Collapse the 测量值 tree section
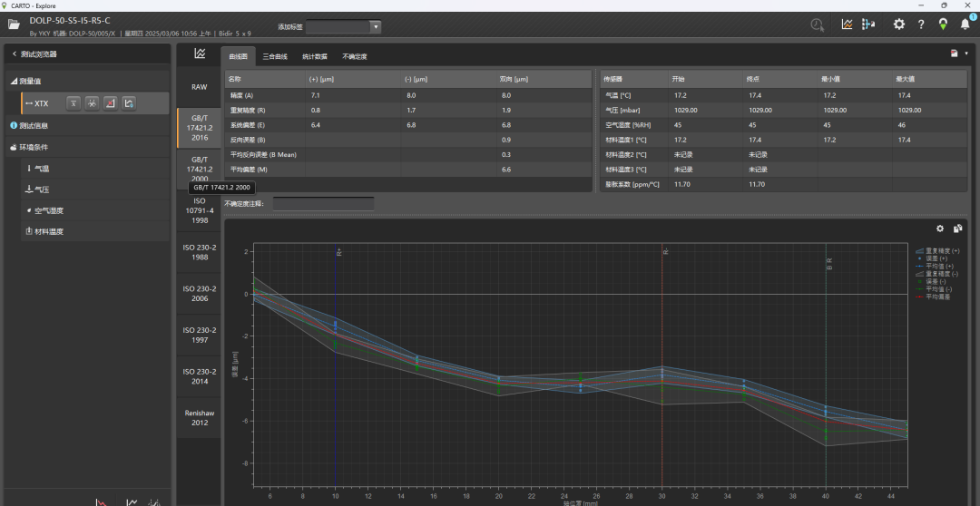Image resolution: width=980 pixels, height=506 pixels. click(x=14, y=81)
